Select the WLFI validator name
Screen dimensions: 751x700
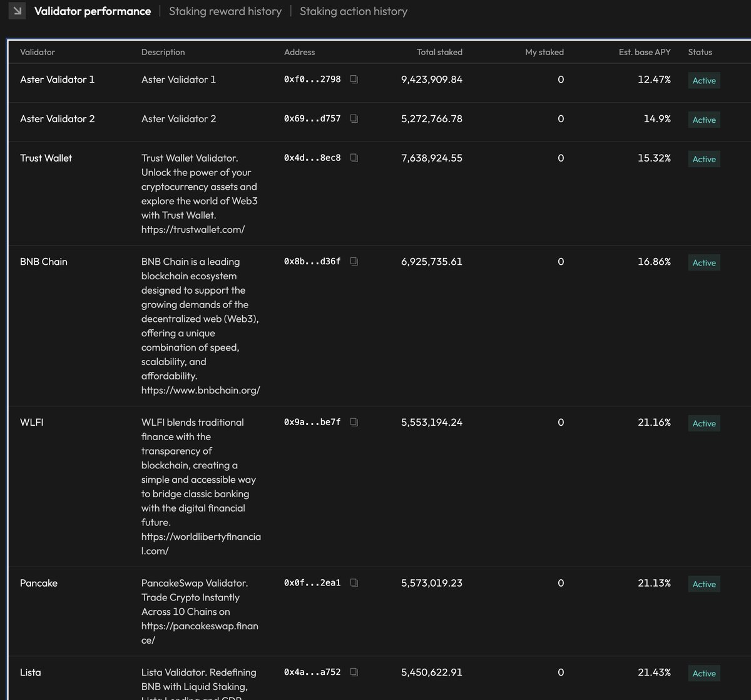32,422
